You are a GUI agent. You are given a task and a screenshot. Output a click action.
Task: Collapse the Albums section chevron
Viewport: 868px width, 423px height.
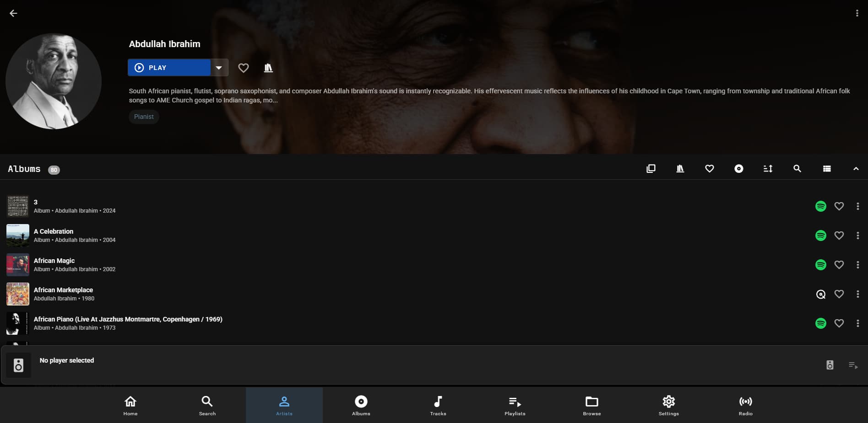pos(856,169)
